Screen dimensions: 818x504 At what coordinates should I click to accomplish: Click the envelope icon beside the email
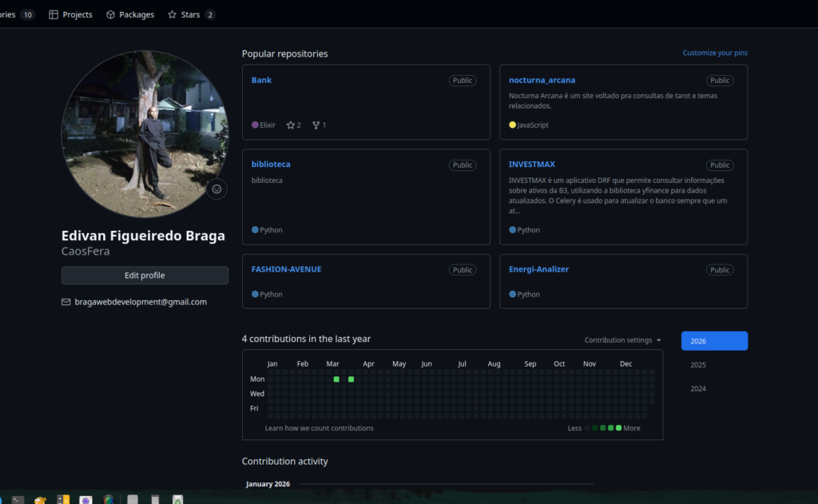tap(66, 302)
